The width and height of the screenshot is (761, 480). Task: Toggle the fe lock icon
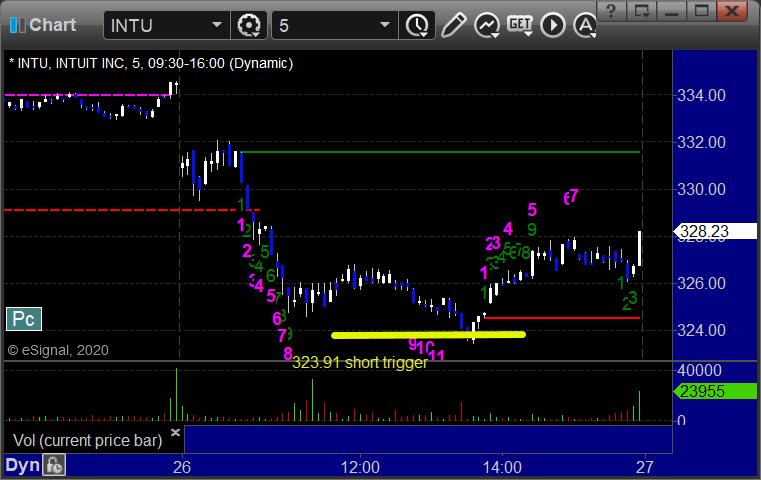(x=54, y=465)
